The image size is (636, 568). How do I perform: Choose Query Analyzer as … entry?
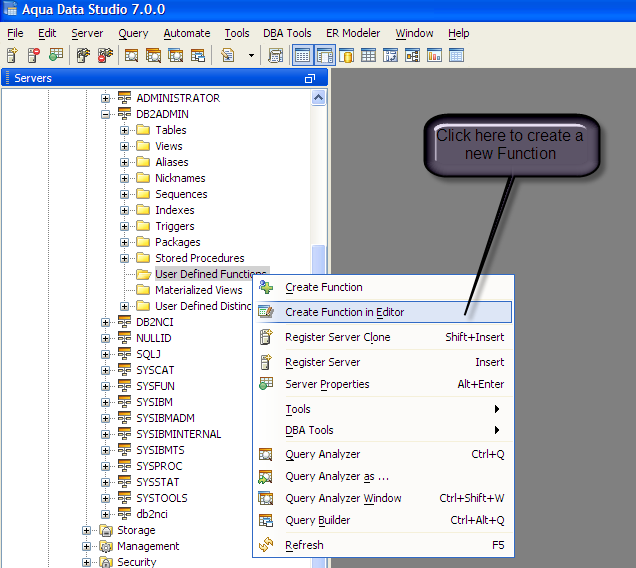[383, 476]
